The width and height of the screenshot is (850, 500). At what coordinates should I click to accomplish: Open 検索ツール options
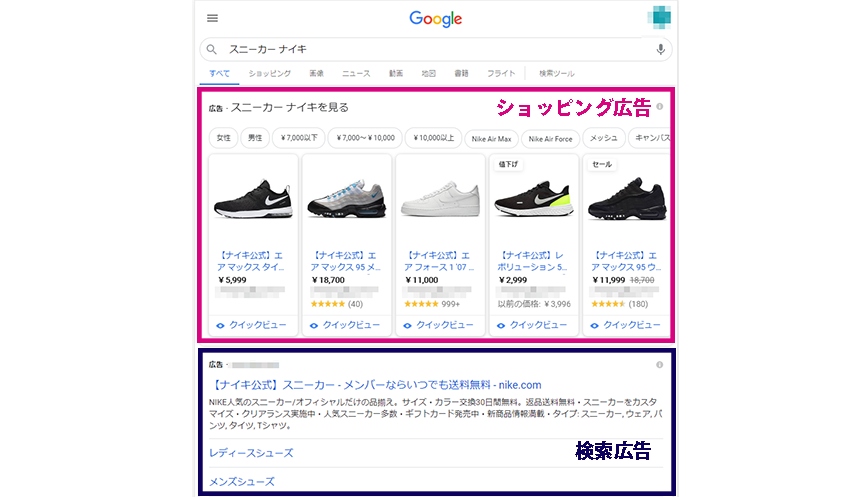pyautogui.click(x=557, y=73)
